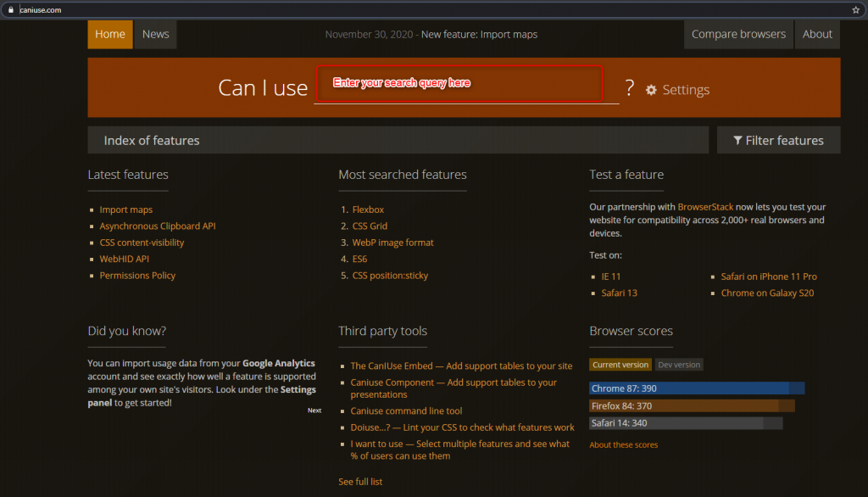Click the Chrome 87 score bar
868x497 pixels.
click(697, 388)
